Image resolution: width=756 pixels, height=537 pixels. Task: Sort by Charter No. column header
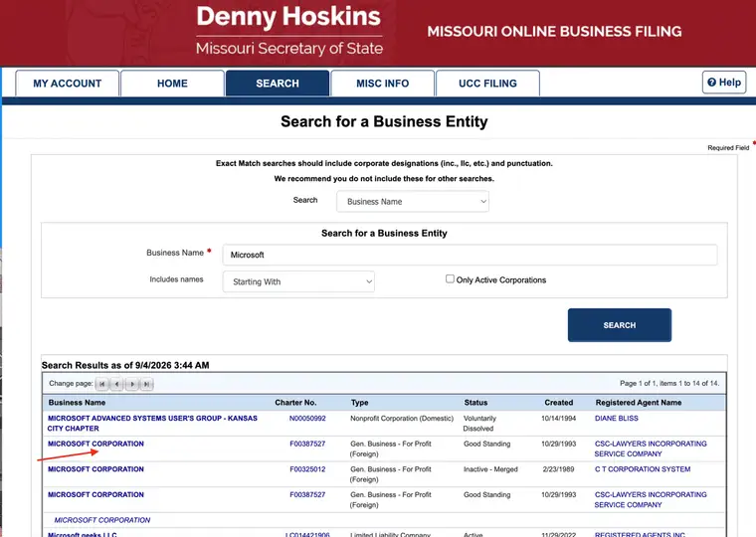295,403
